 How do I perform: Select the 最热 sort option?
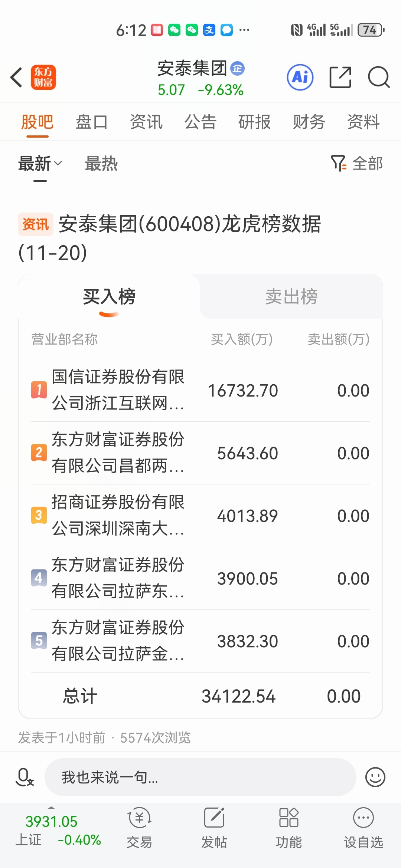coord(101,164)
